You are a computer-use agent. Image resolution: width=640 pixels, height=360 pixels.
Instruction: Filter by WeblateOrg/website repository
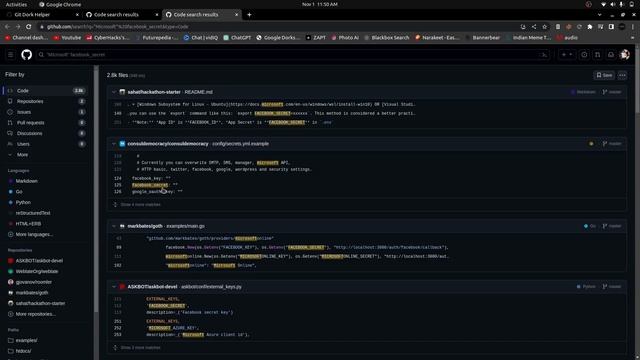click(37, 271)
